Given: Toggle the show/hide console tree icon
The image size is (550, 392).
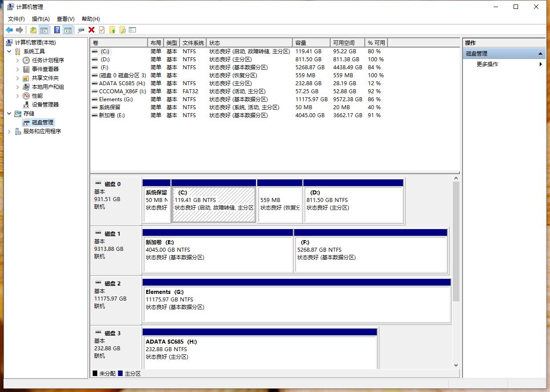Looking at the screenshot, I should tap(44, 30).
